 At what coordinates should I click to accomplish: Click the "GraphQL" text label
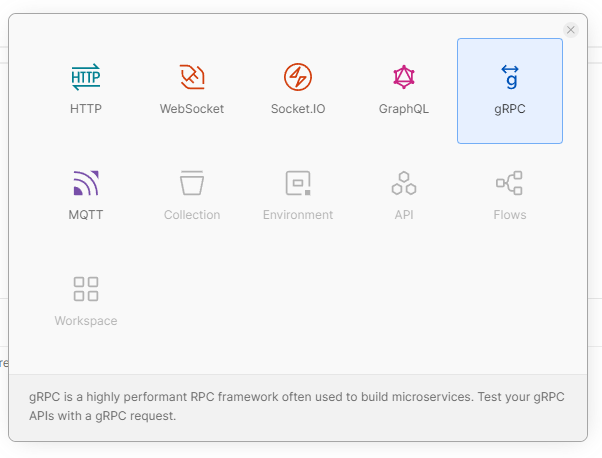404,108
